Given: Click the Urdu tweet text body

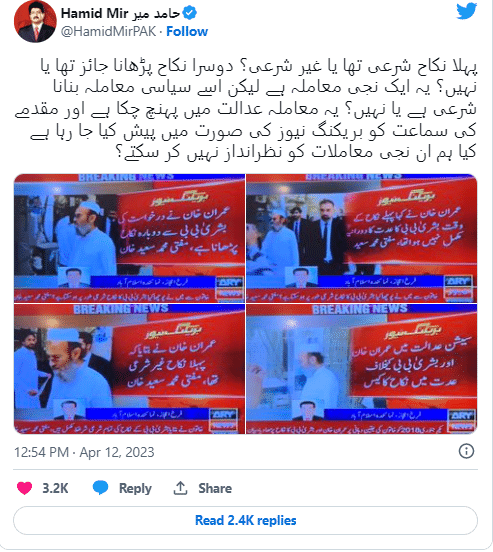Looking at the screenshot, I should pos(245,109).
